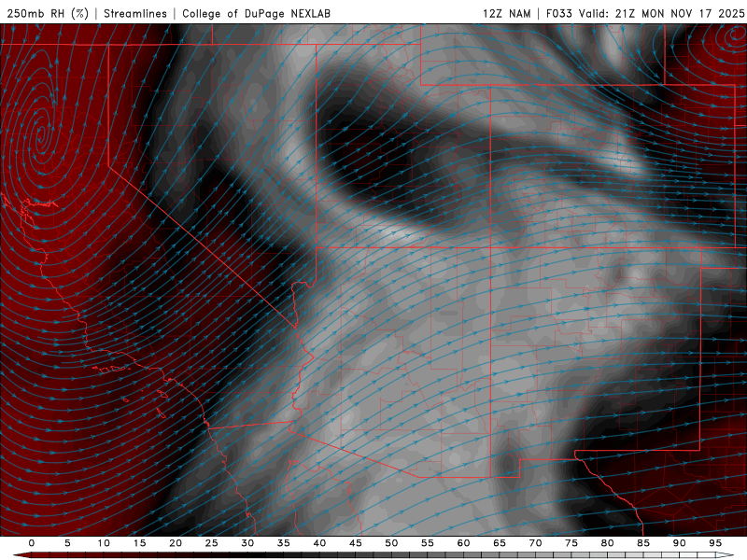Click the center of the Pacific streamline spiral
Image resolution: width=747 pixels, height=560 pixels.
(41, 134)
